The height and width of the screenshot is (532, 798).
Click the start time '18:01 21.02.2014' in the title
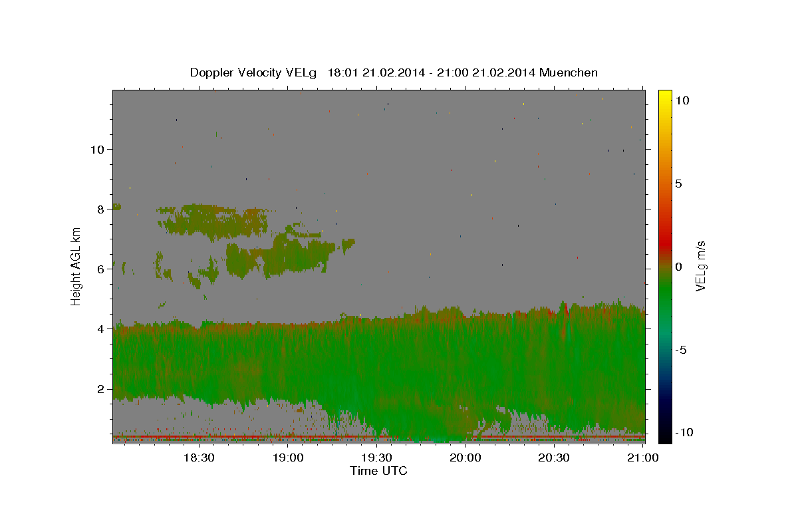point(375,72)
